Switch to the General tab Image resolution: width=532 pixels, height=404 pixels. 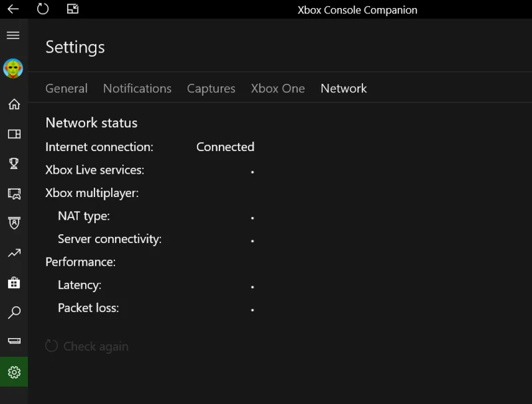66,88
